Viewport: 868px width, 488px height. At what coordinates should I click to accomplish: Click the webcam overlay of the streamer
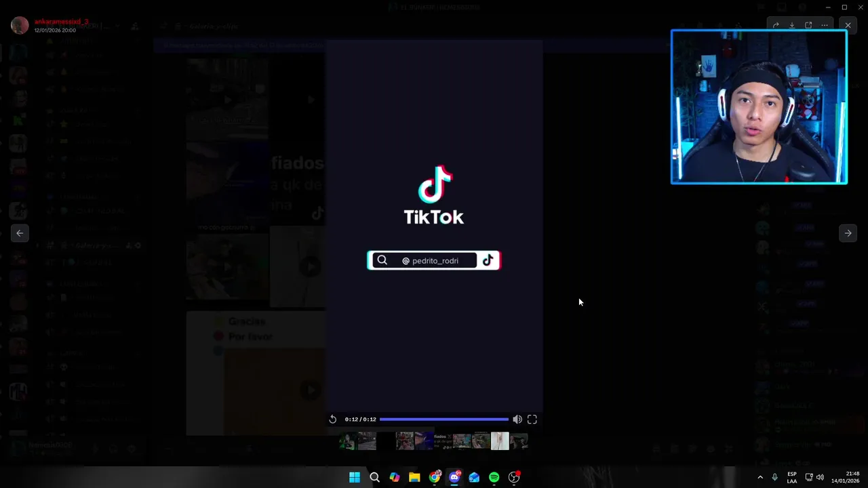[x=759, y=106]
